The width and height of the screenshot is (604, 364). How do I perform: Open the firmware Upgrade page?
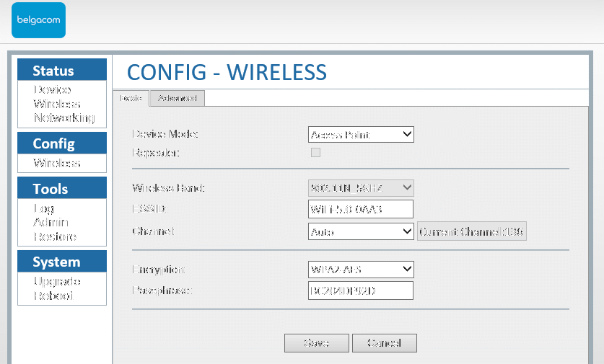coord(57,281)
